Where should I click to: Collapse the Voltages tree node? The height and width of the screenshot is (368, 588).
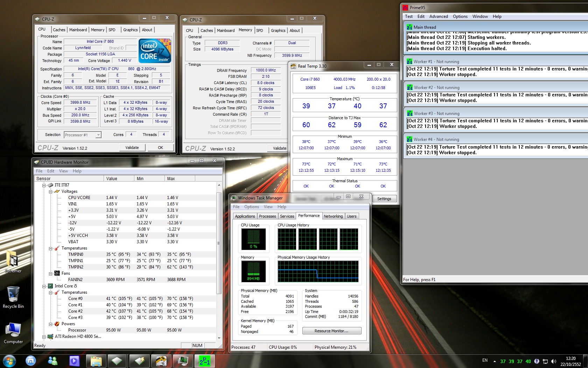(x=51, y=192)
